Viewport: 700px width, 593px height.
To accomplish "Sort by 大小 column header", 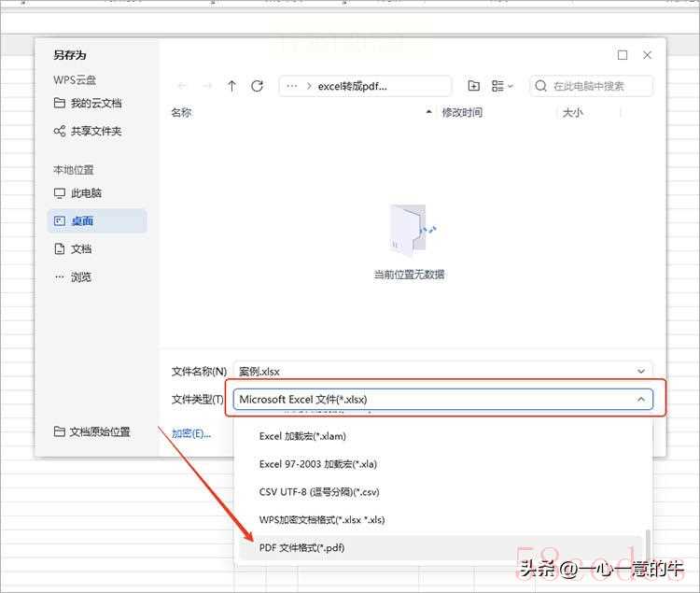I will point(573,112).
